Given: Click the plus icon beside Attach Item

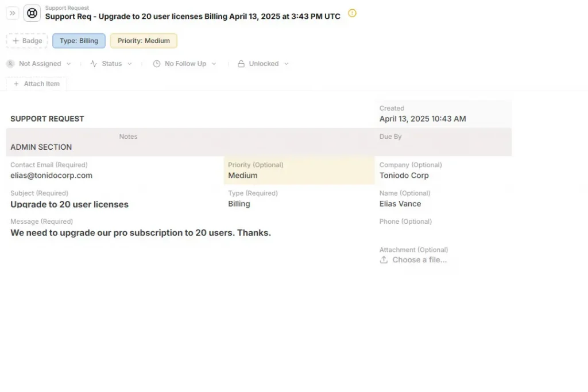Looking at the screenshot, I should pyautogui.click(x=16, y=83).
